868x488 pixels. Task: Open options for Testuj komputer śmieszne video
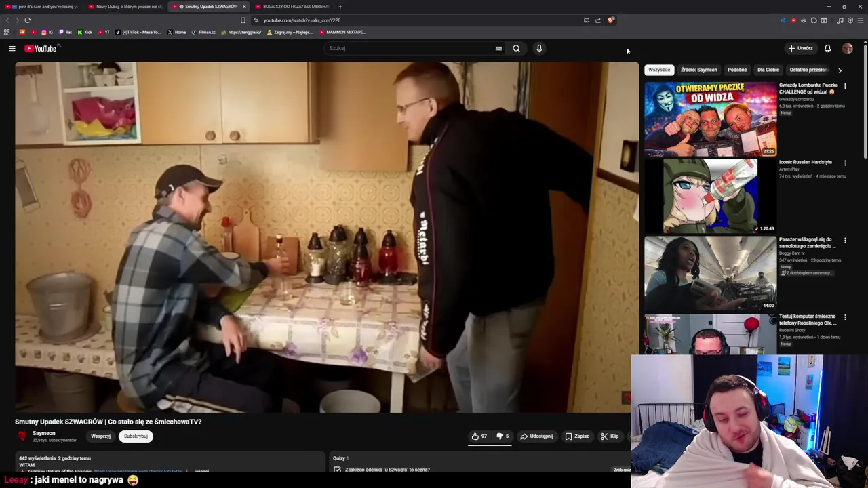pyautogui.click(x=845, y=317)
